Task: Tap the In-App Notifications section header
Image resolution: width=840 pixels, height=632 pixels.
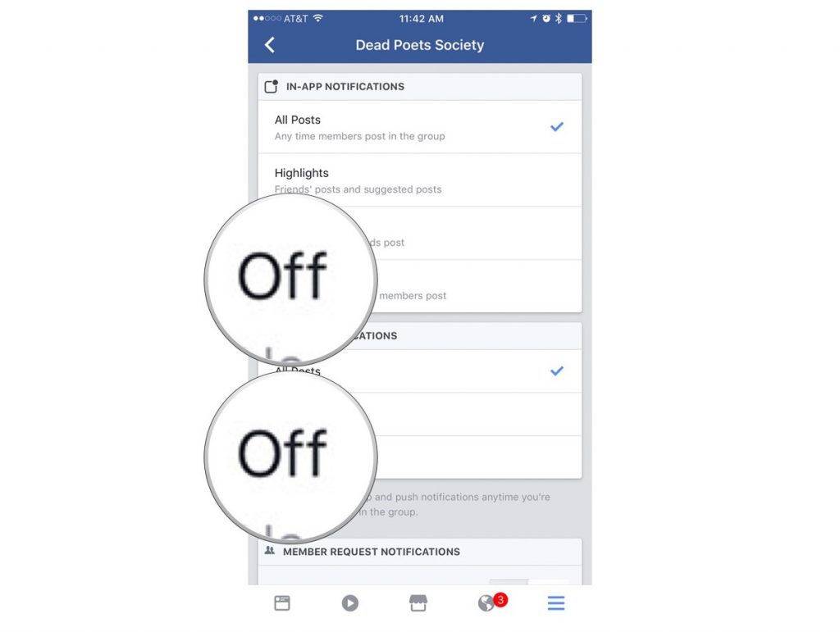Action: (x=420, y=87)
